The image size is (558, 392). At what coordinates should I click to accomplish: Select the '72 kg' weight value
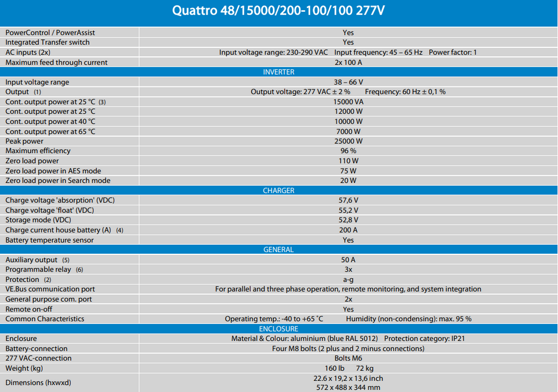tap(364, 368)
